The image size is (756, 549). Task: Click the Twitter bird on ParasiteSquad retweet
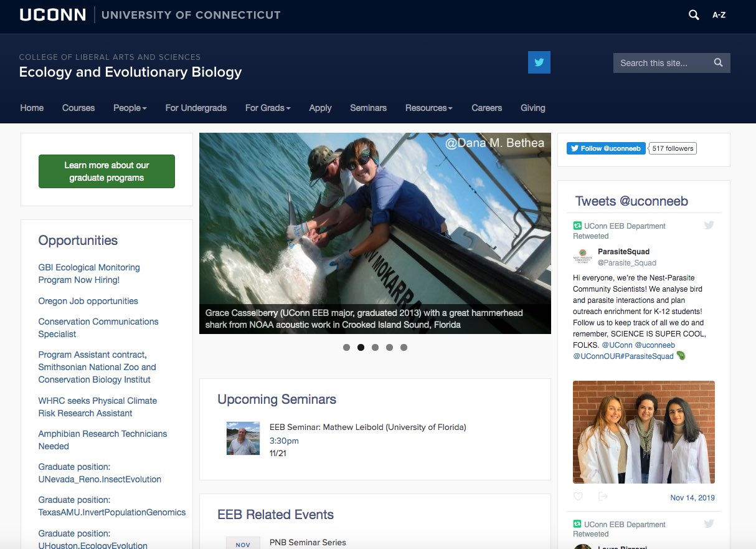[x=709, y=226]
